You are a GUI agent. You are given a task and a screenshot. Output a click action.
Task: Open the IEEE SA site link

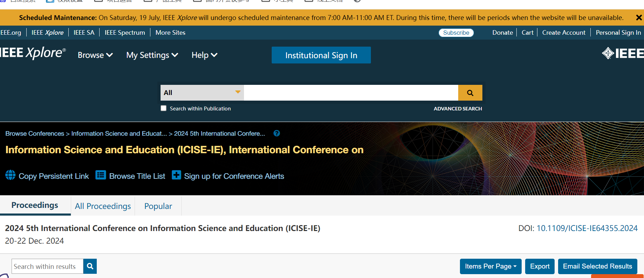click(84, 33)
